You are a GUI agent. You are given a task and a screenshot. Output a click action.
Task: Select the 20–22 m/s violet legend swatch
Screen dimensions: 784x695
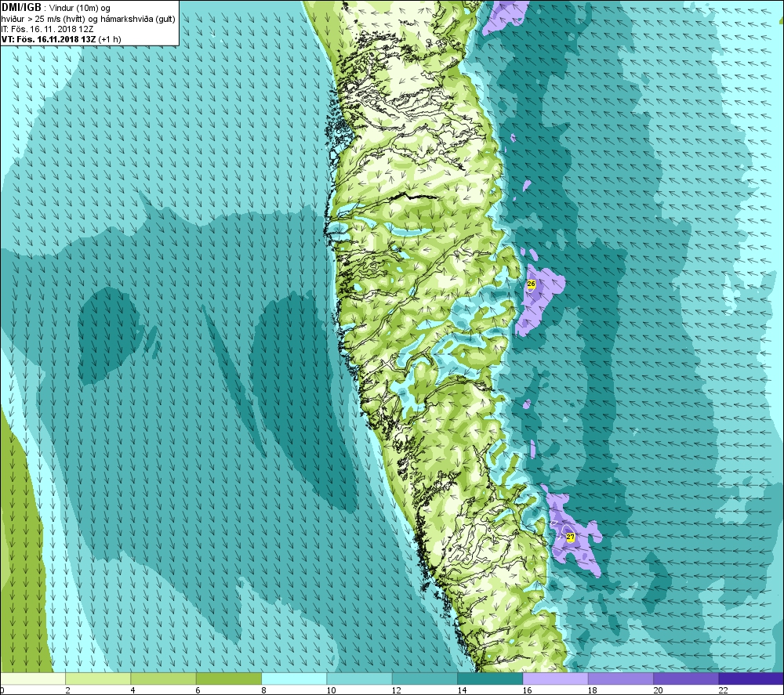click(x=686, y=679)
